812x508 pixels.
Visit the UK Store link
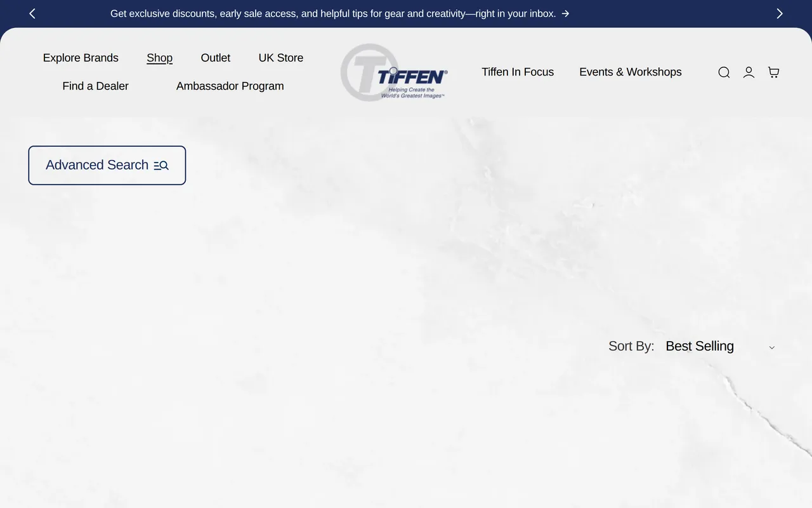[x=281, y=58]
